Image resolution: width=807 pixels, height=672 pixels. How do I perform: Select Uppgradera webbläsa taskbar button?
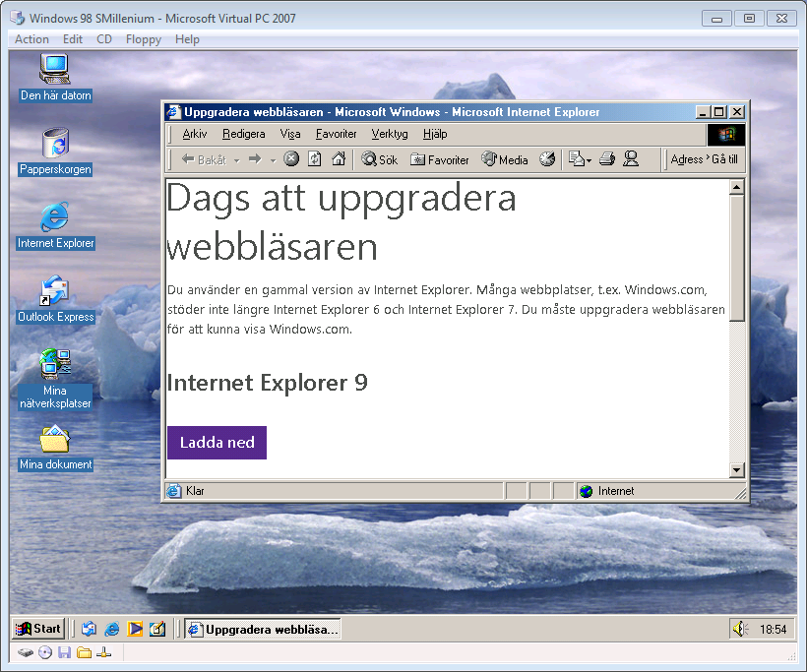[263, 630]
